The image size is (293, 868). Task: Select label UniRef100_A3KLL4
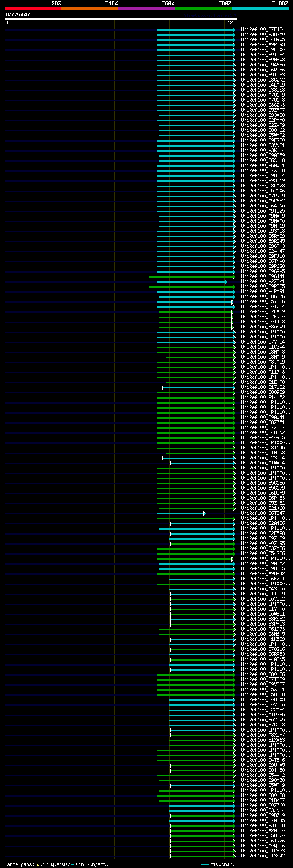263,151
